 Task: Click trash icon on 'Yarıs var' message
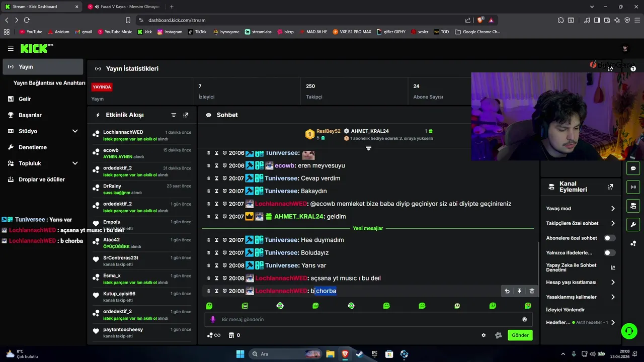coord(209,265)
